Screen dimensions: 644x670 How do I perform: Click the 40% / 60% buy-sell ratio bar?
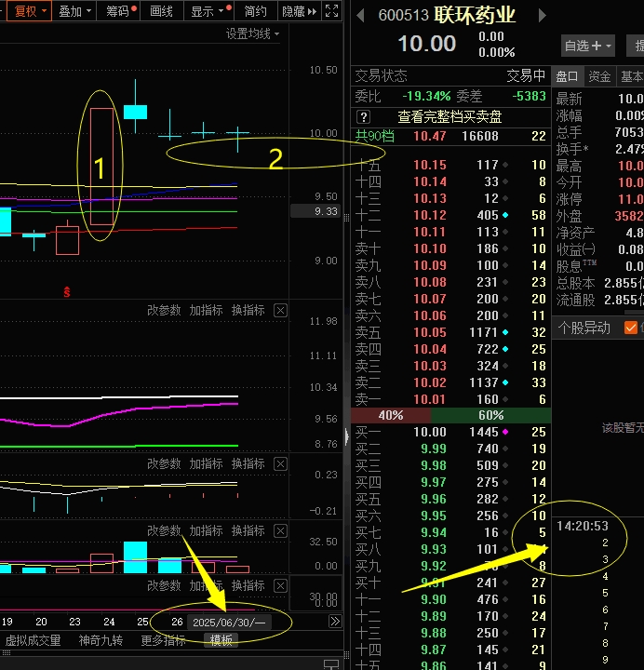450,415
